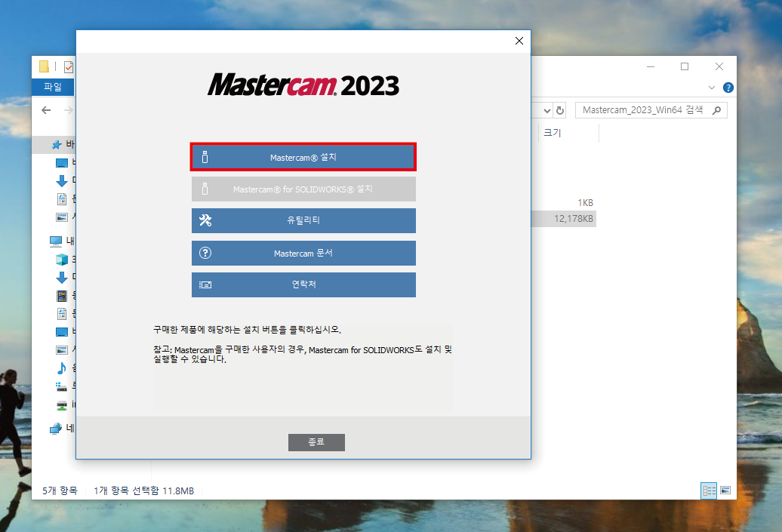
Task: Click the refresh button in Explorer address bar
Action: [560, 110]
